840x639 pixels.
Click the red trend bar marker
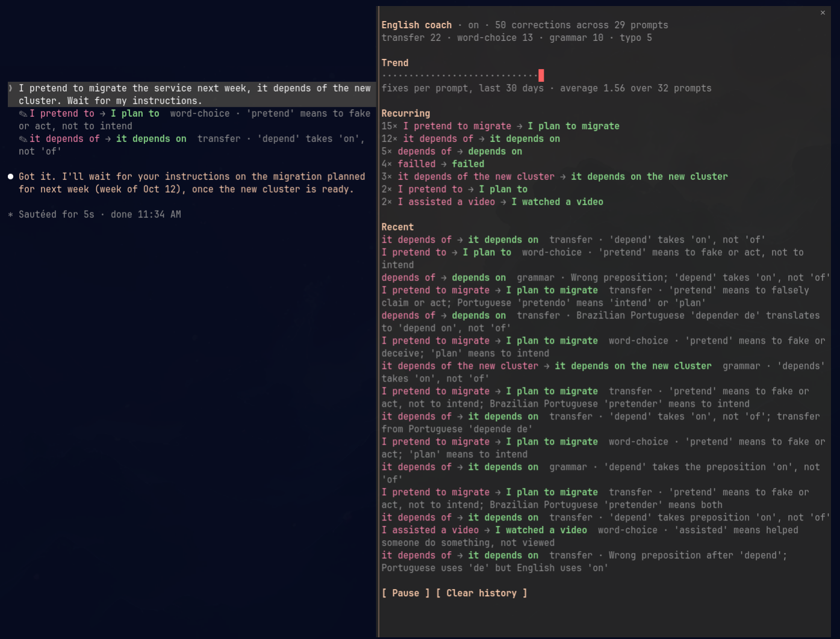tap(541, 75)
